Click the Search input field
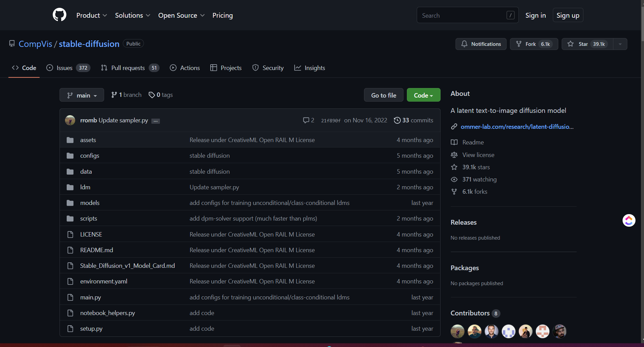This screenshot has height=347, width=644. pyautogui.click(x=463, y=15)
